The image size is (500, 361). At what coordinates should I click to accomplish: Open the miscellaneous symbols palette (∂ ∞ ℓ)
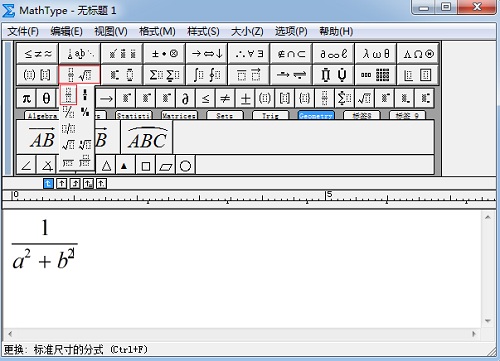[x=333, y=53]
